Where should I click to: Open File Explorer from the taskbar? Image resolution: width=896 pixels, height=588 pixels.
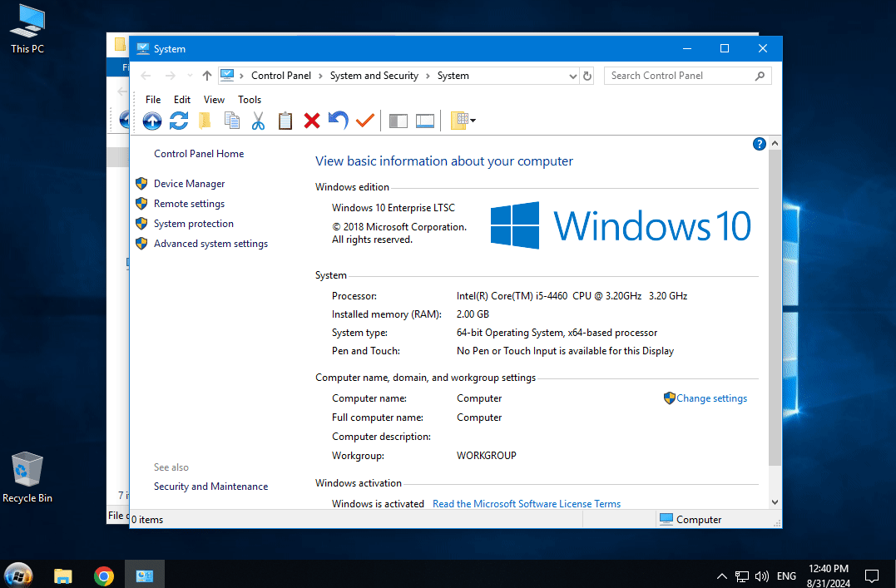(63, 576)
